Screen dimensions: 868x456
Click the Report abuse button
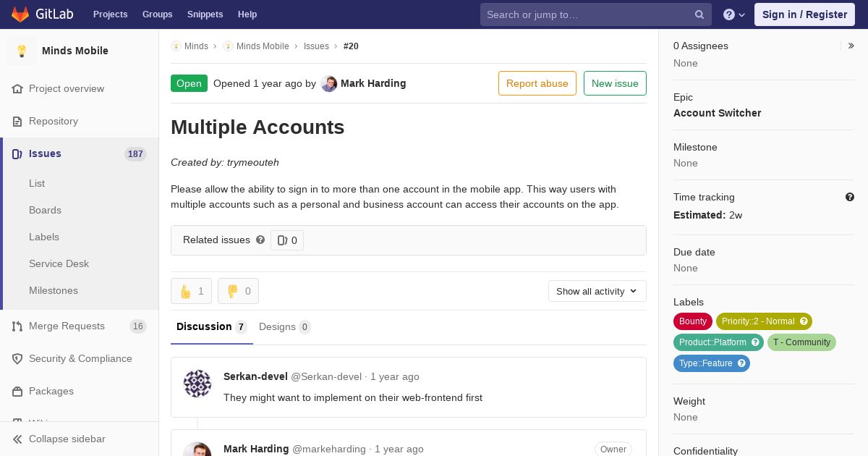537,83
